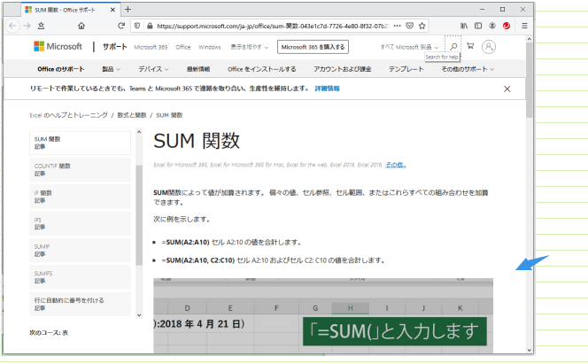
Task: Reload the page with the refresh icon
Action: tap(120, 26)
